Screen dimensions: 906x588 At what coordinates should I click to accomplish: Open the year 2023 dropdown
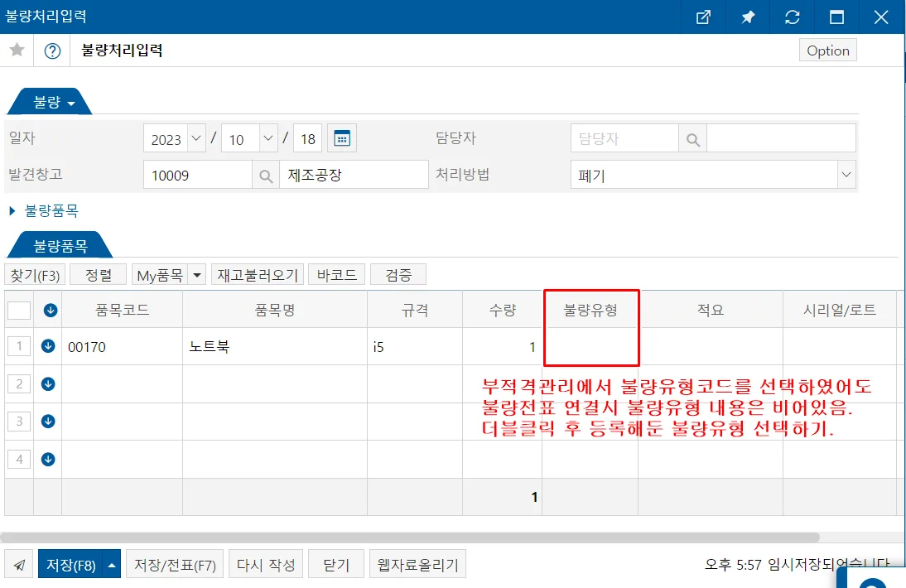tap(196, 138)
